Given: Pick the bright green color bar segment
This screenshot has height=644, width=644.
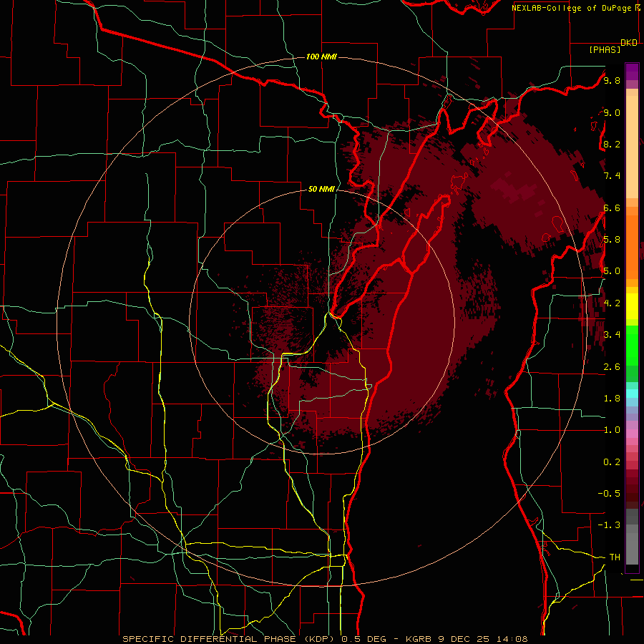Looking at the screenshot, I should (632, 345).
